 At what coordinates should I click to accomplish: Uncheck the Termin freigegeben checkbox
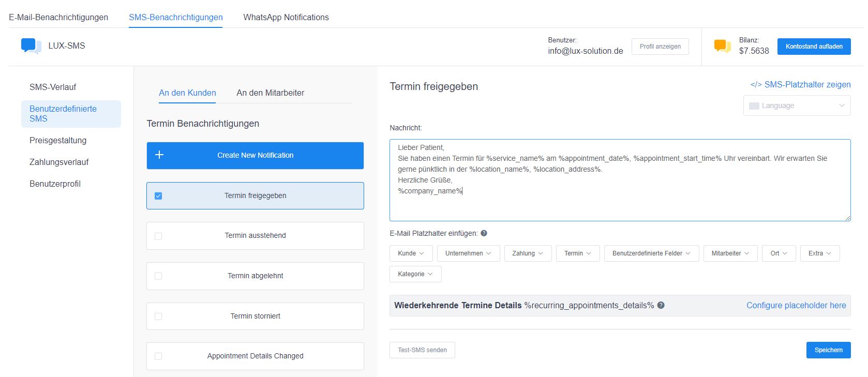158,196
